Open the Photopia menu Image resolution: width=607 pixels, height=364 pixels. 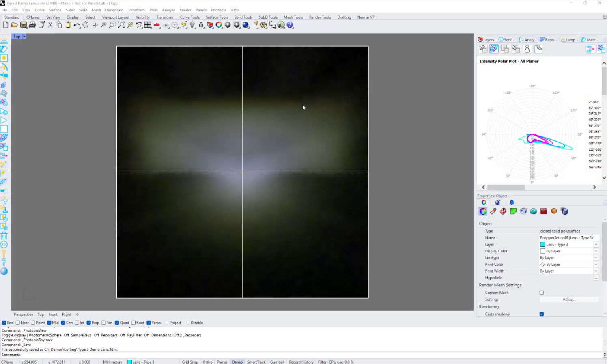[x=218, y=10]
